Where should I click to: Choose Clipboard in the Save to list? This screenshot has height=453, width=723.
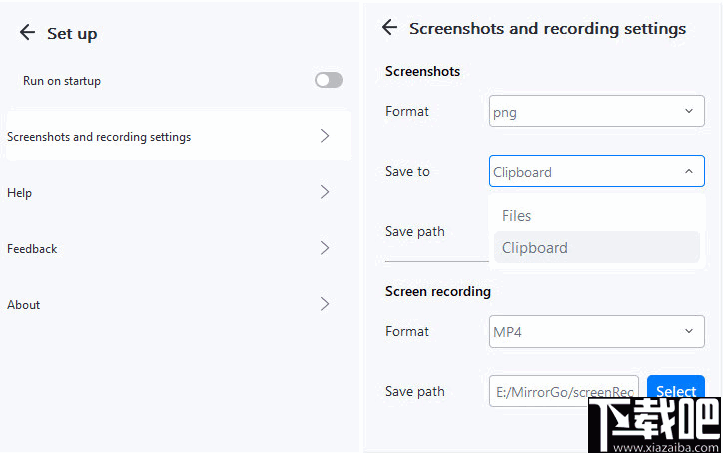[x=535, y=248]
